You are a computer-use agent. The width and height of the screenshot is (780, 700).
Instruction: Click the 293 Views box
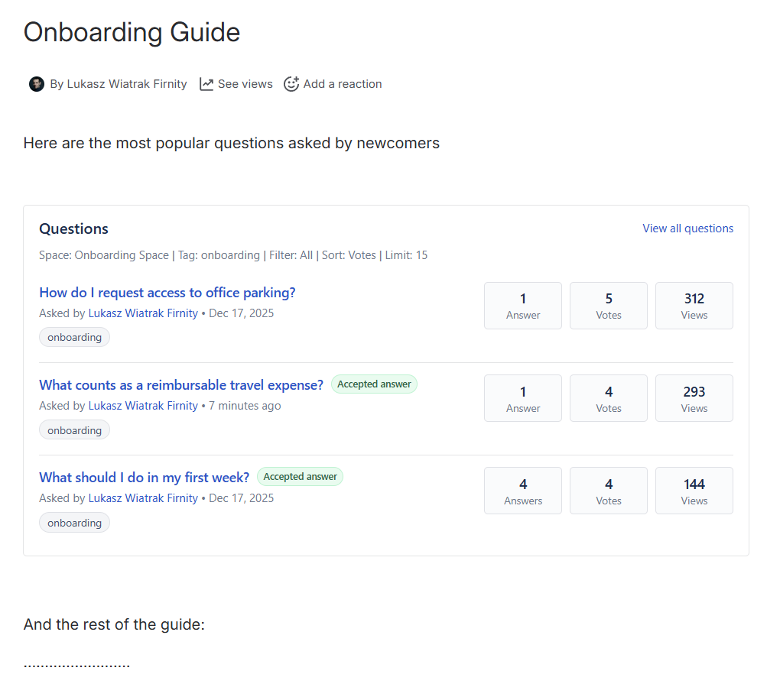694,398
